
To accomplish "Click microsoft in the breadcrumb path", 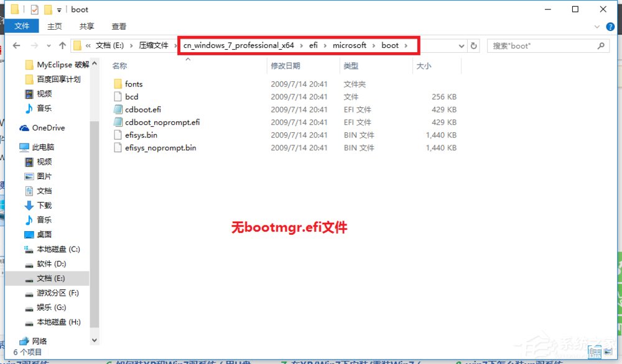I will (350, 45).
